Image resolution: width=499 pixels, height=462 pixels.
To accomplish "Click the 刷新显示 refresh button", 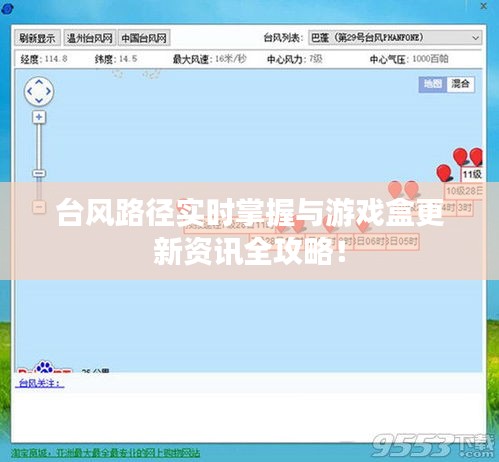I will coord(37,38).
